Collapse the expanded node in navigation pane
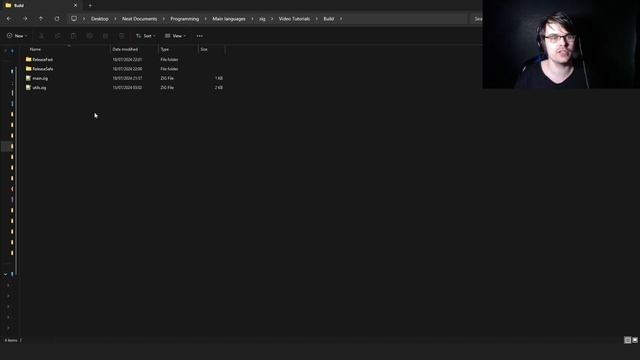 coord(5,274)
